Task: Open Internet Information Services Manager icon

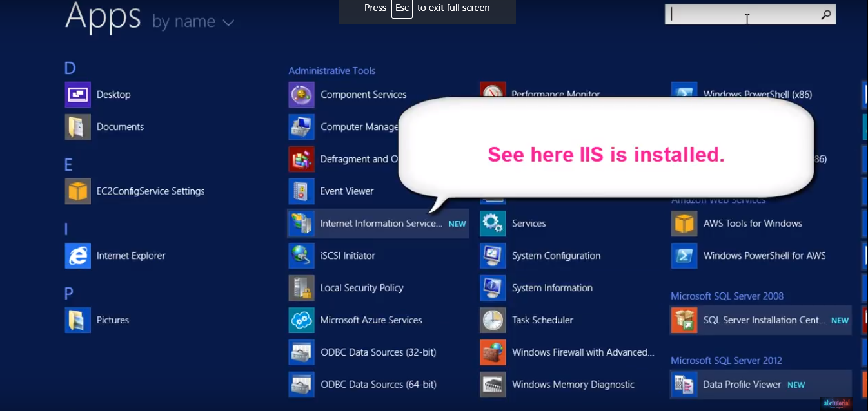Action: pos(302,224)
